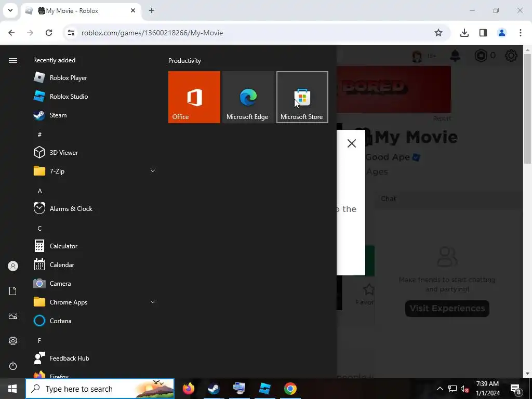
Task: Open the Microsoft Store tile
Action: pyautogui.click(x=302, y=97)
